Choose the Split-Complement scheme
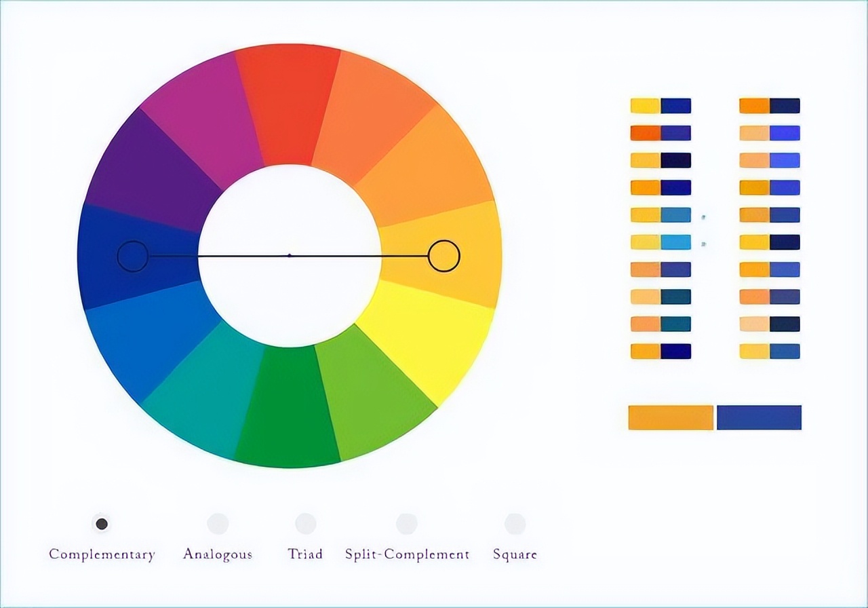Viewport: 868px width, 608px height. coord(407,522)
